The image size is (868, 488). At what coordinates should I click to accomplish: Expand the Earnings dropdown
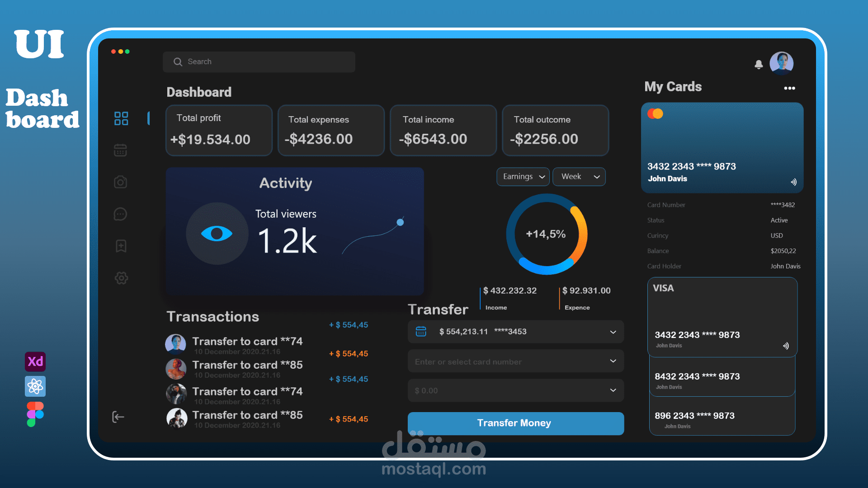click(x=523, y=177)
